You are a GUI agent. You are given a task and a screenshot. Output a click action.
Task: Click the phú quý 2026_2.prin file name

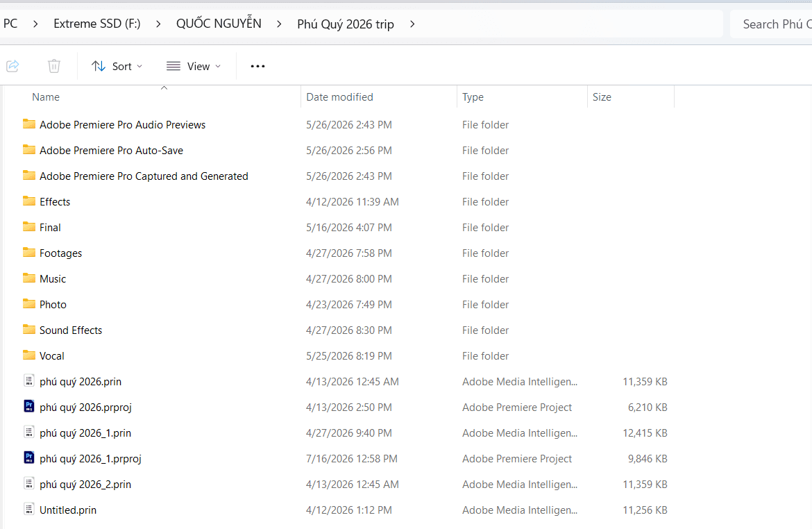tap(85, 485)
